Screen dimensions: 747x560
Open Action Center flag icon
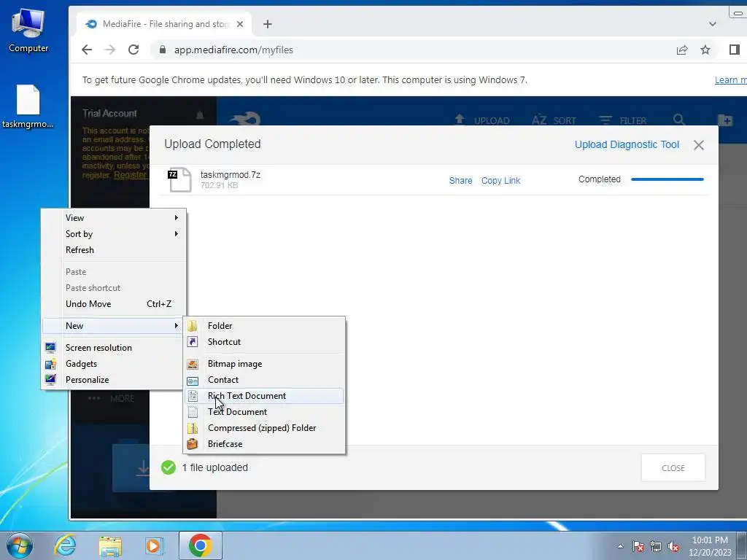click(638, 546)
